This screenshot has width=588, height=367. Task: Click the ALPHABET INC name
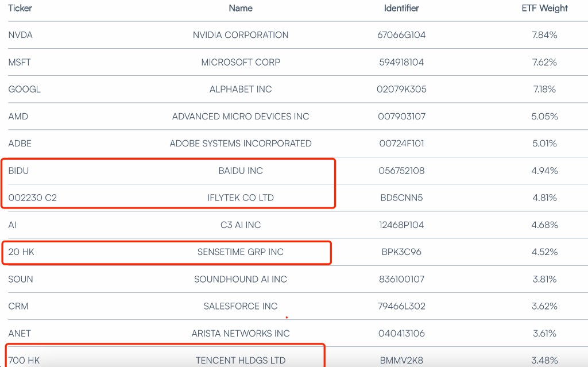tap(241, 89)
